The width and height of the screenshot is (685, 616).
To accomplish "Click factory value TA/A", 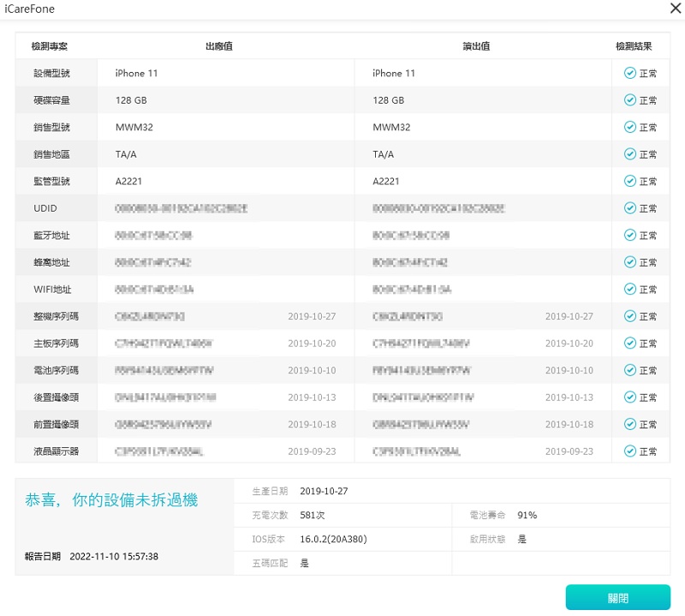I will (126, 154).
